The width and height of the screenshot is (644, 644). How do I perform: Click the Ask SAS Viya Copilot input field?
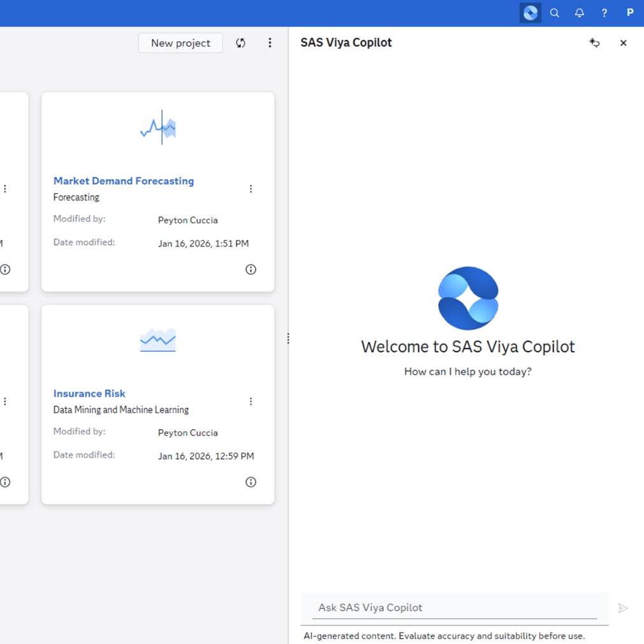pos(454,608)
